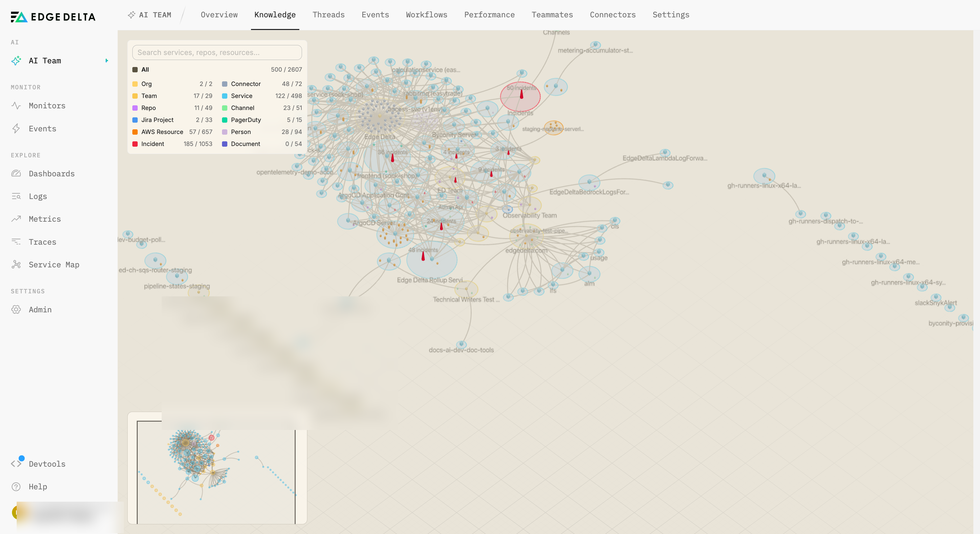Open the Events tab in top navigation

point(375,15)
